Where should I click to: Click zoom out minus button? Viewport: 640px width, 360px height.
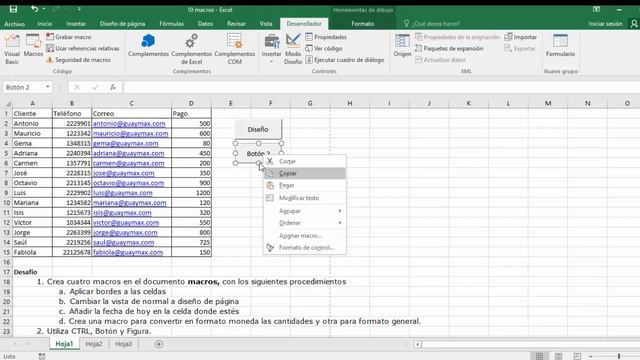pyautogui.click(x=590, y=356)
